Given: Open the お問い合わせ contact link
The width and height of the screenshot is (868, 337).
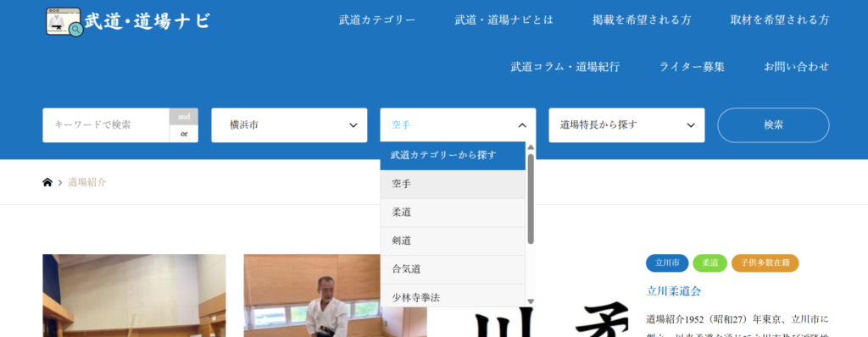Looking at the screenshot, I should pos(797,67).
